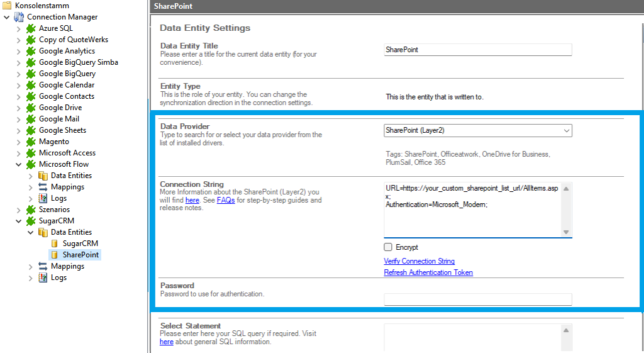This screenshot has height=353, width=644.
Task: Click the Szenarios connection icon
Action: click(x=31, y=210)
